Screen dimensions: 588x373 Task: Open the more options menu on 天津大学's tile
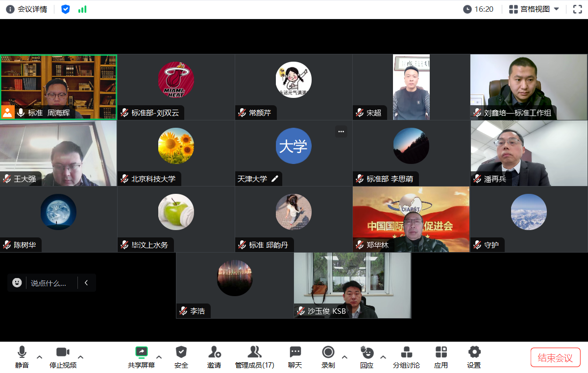341,131
